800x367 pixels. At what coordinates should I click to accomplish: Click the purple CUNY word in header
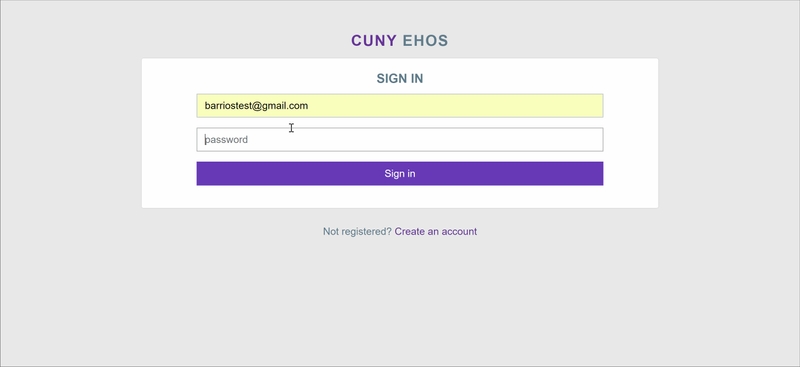(374, 41)
